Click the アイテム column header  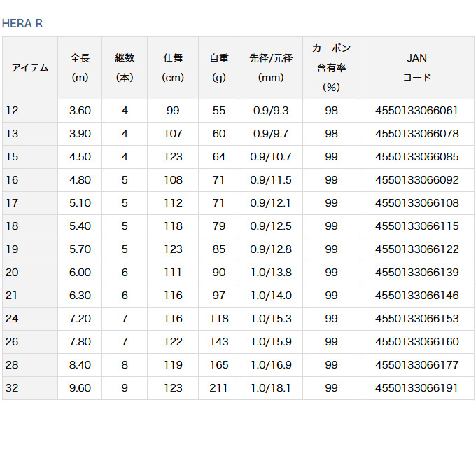(x=30, y=68)
